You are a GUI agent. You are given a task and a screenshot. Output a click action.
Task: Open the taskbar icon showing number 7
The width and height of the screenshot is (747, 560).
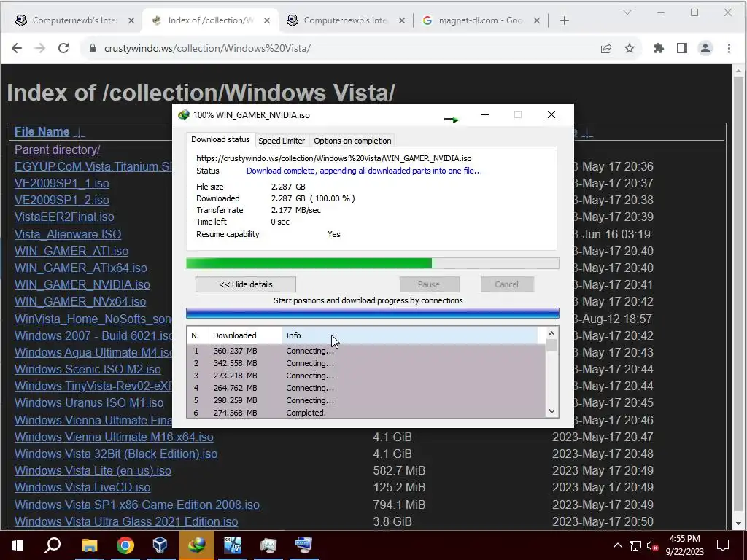click(x=233, y=545)
